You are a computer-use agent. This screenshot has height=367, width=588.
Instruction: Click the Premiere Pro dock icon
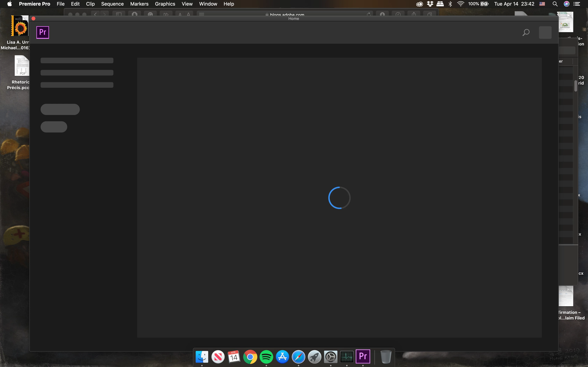point(363,356)
